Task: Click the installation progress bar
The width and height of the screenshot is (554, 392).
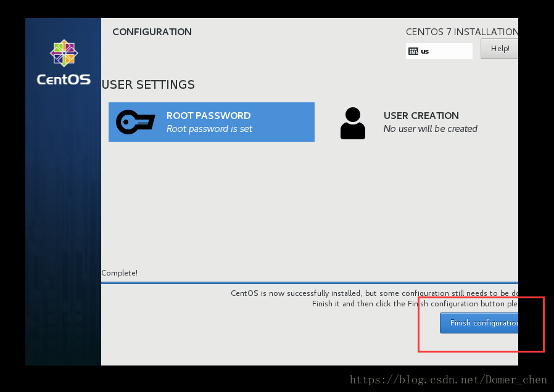Action: point(310,283)
